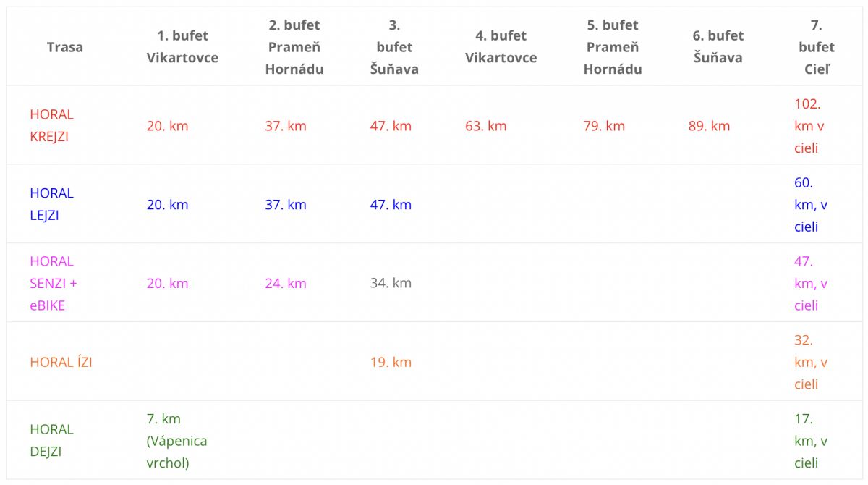Screen dimensions: 868x485
Task: Click the gray 34. km cell
Action: [x=391, y=283]
